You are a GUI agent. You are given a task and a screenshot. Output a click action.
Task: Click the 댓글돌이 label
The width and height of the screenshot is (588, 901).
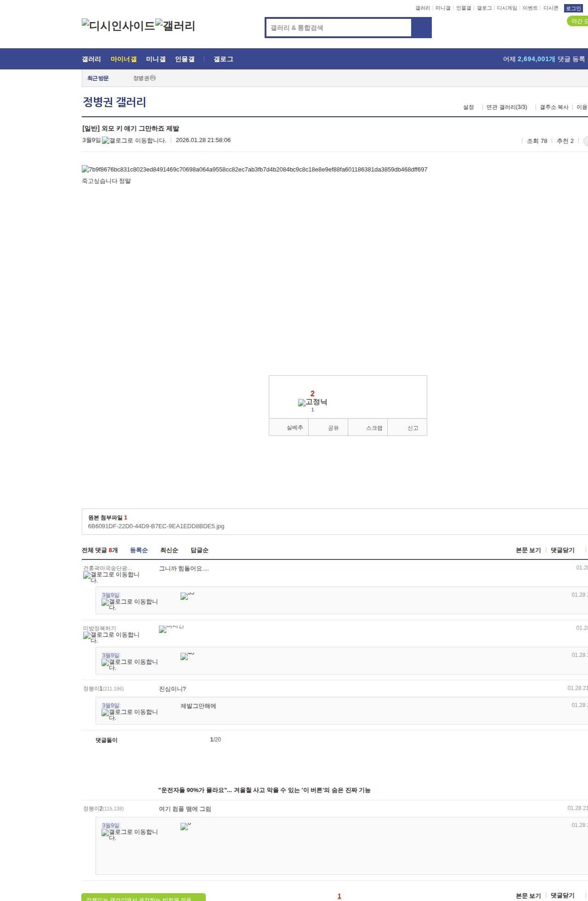click(x=107, y=740)
